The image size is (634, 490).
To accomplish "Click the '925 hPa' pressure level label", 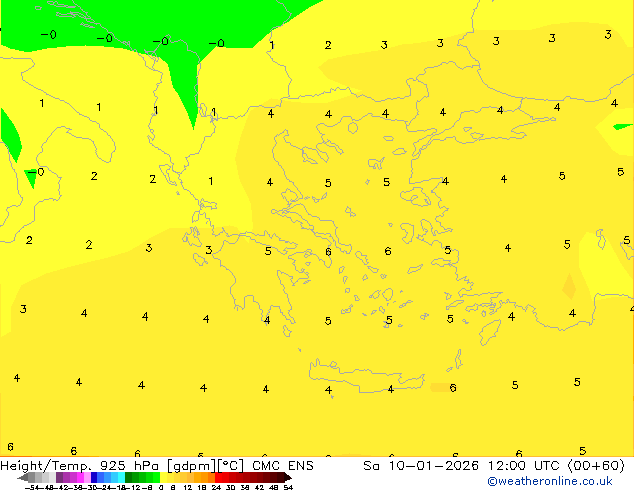I will [131, 466].
